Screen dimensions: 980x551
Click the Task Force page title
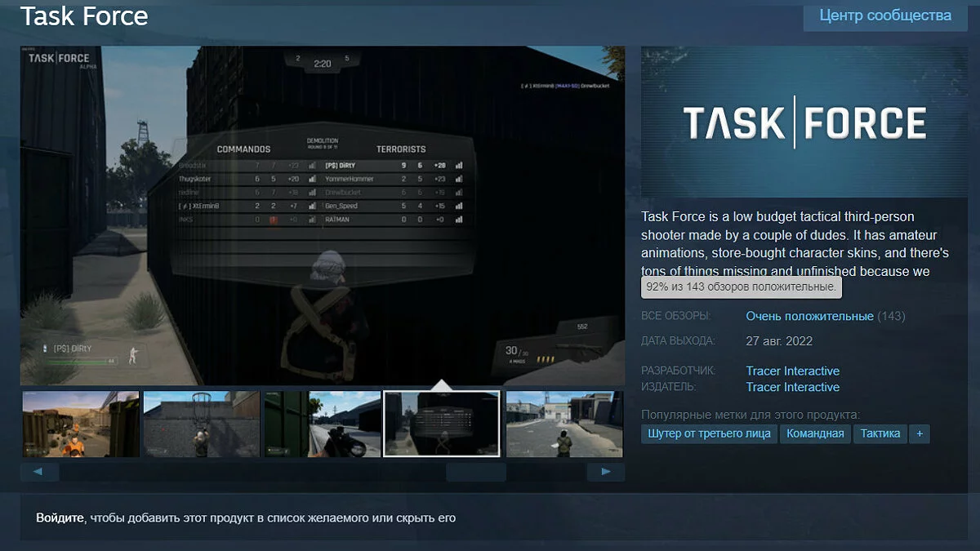coord(84,16)
